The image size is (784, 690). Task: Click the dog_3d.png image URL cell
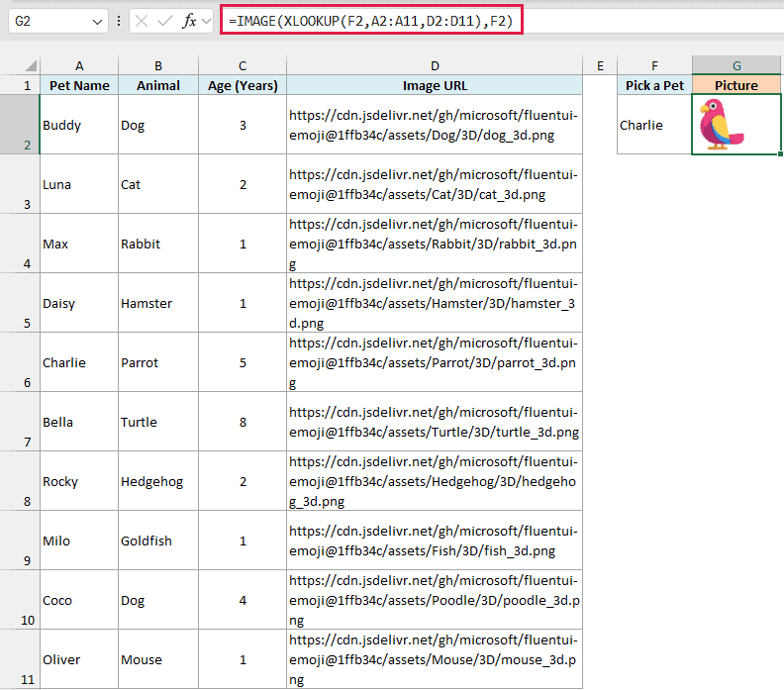click(x=435, y=125)
